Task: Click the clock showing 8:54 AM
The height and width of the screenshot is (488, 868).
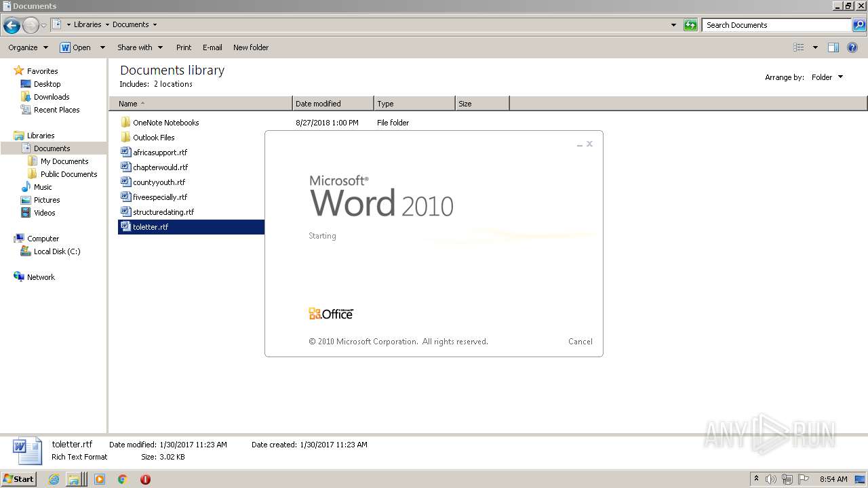Action: coord(833,479)
